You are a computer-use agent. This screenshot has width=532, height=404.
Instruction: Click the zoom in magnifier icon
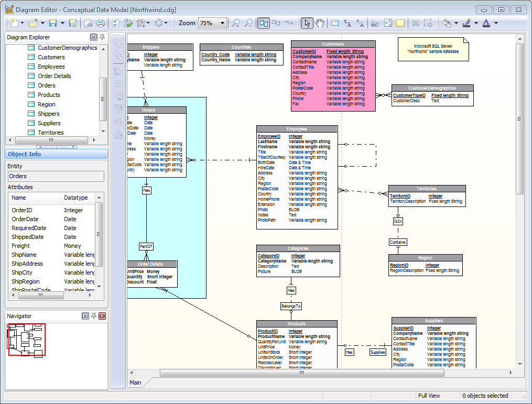pos(236,23)
